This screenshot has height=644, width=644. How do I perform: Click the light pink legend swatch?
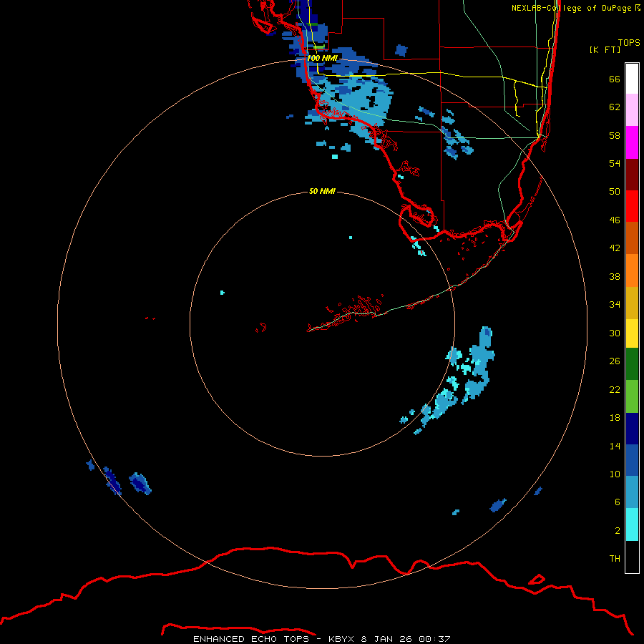tap(632, 110)
